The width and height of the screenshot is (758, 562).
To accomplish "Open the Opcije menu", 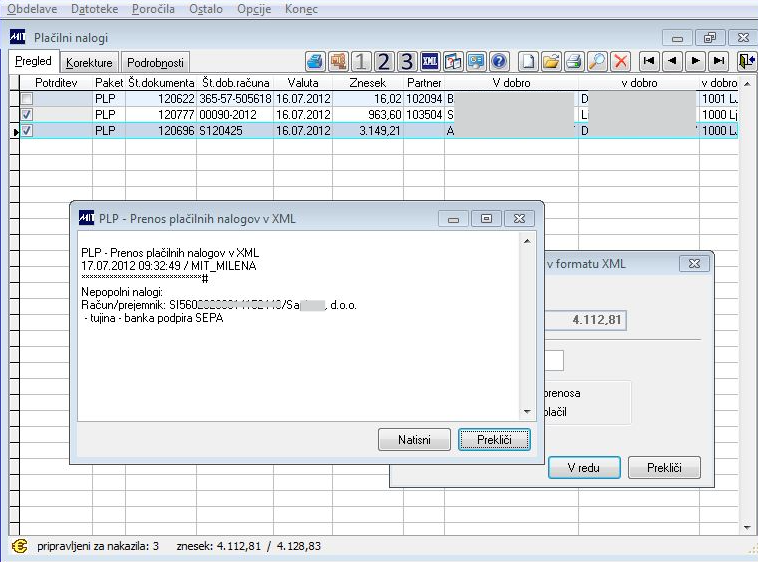I will pyautogui.click(x=254, y=9).
